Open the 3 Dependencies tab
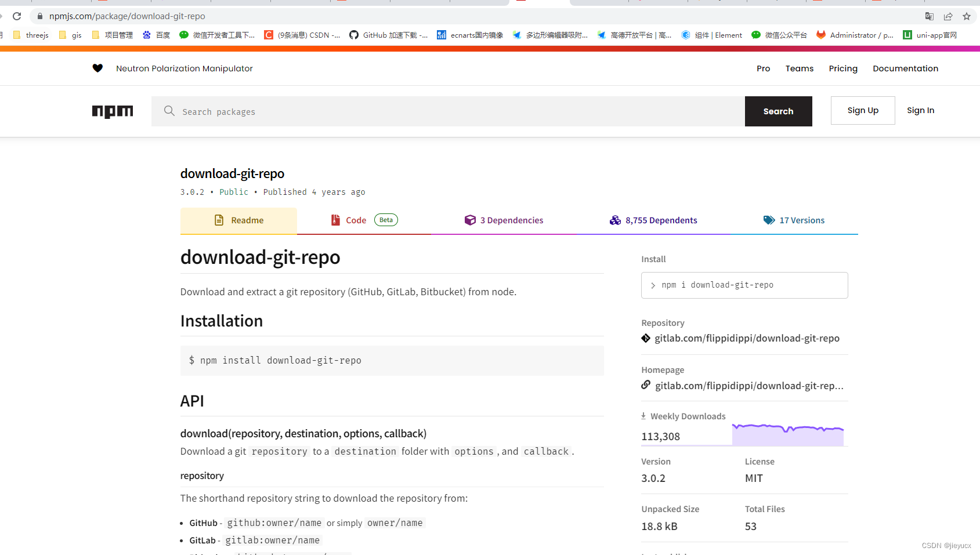 [504, 220]
